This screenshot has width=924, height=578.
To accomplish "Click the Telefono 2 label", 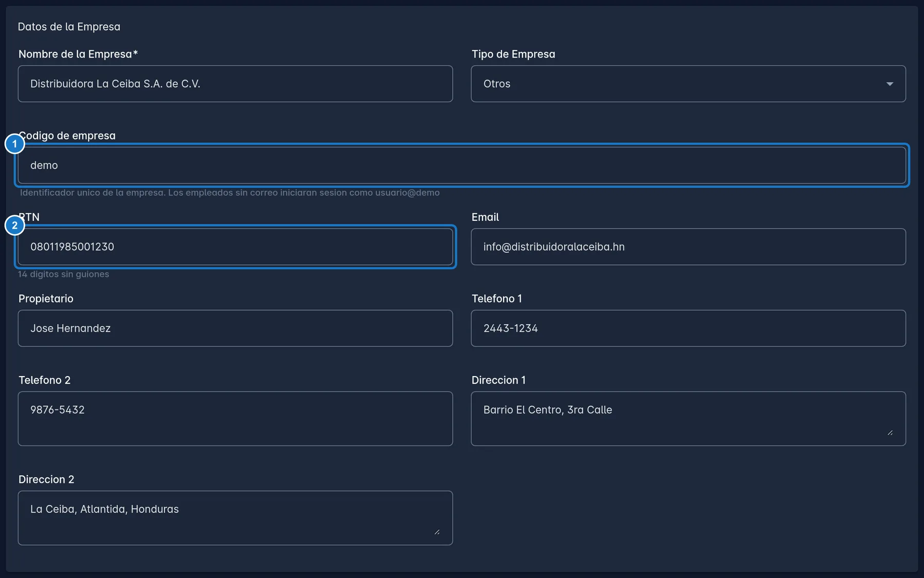I will pyautogui.click(x=45, y=380).
